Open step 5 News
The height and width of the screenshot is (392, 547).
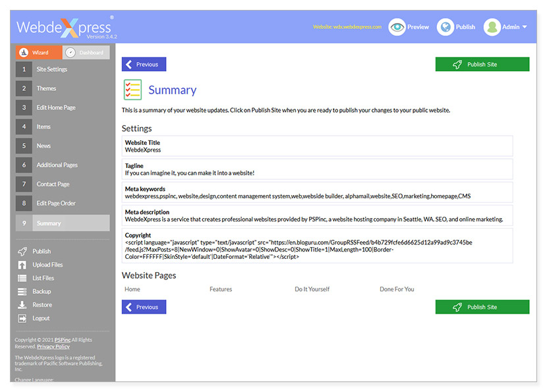pyautogui.click(x=63, y=146)
